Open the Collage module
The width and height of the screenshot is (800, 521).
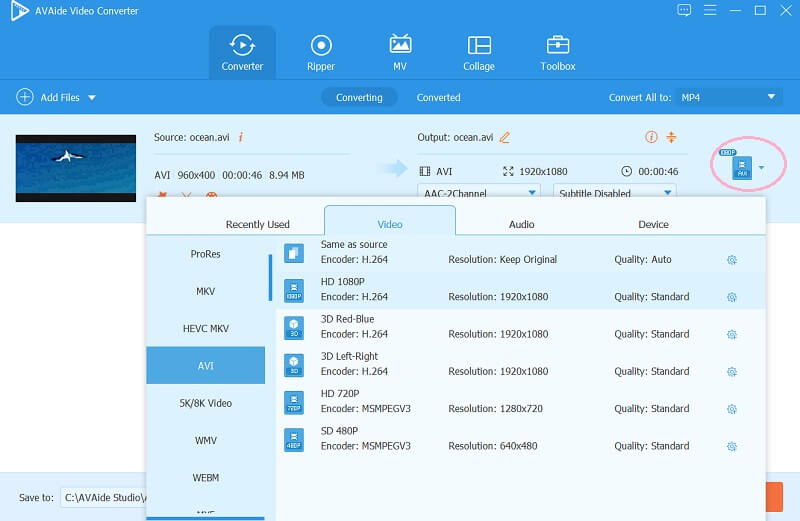tap(478, 52)
